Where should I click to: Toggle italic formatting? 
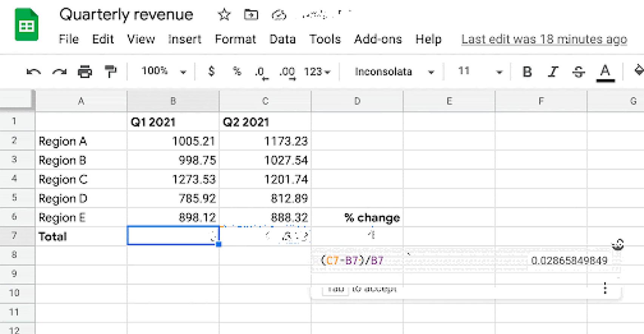click(553, 71)
